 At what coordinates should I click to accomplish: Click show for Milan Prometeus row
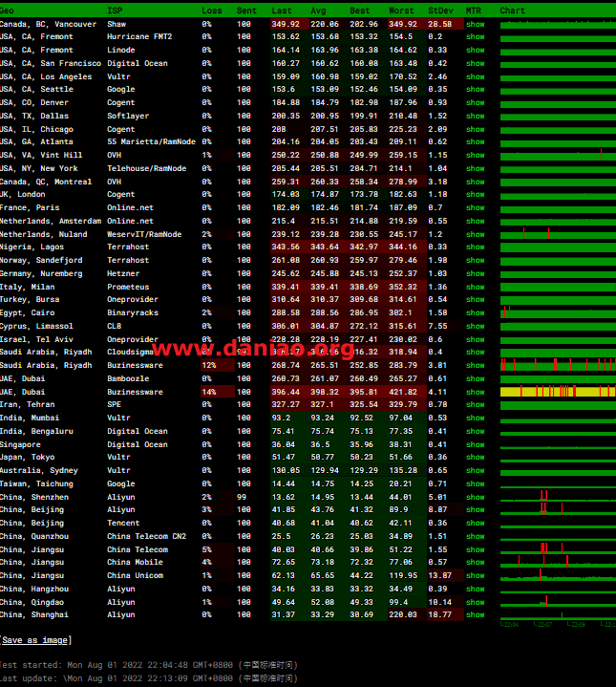point(475,287)
